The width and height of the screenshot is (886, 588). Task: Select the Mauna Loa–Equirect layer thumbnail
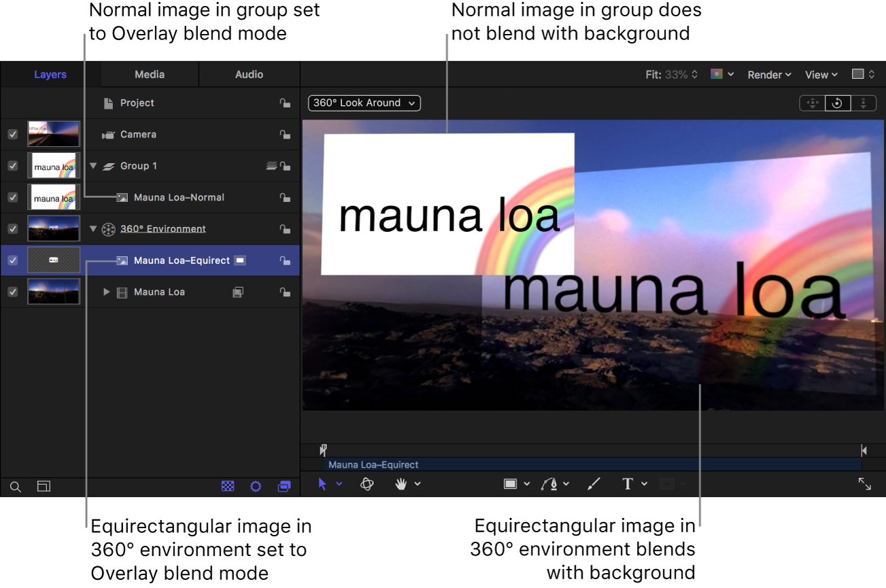(53, 260)
